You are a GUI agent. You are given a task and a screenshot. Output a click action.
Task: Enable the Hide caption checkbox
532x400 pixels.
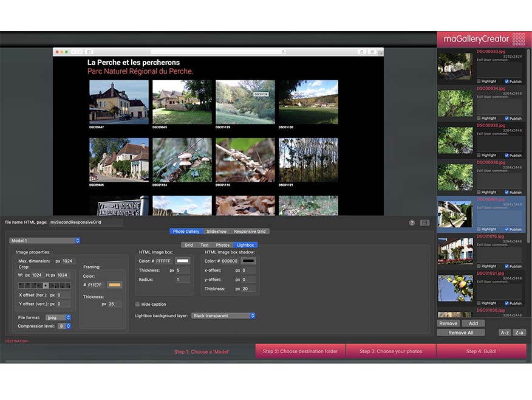pos(137,304)
